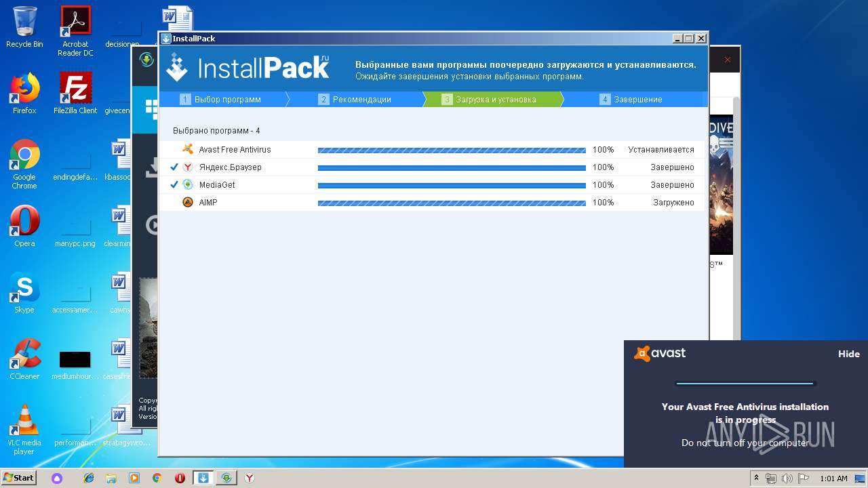Click the vertical scrollbar in the window behind InstallPack
This screenshot has width=868, height=488.
[736, 217]
